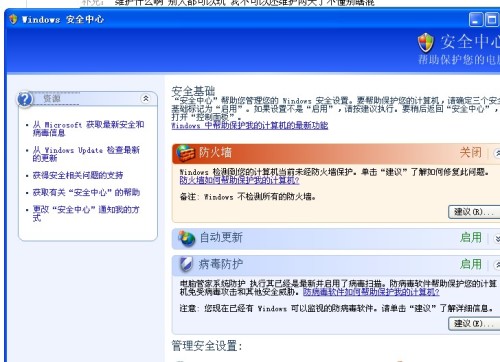Open link 从 Microsoft 获取最新安全和病毒信息
500x362 pixels.
(x=88, y=129)
